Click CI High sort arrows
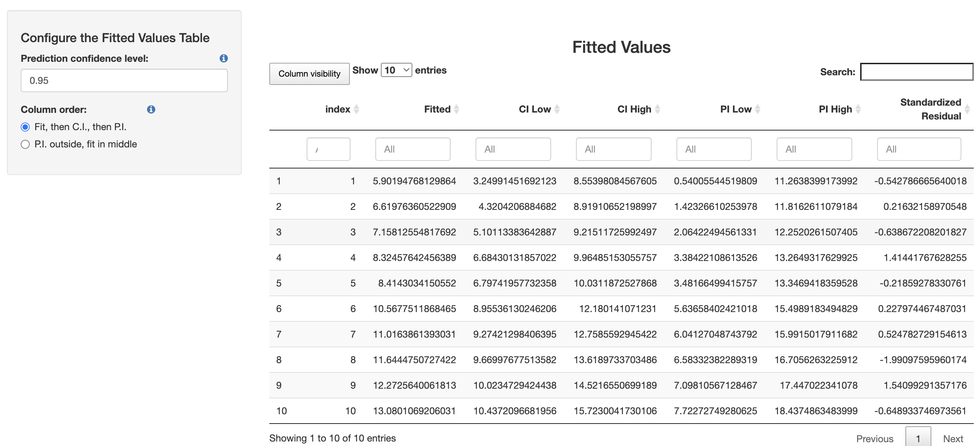The image size is (980, 446). (657, 109)
